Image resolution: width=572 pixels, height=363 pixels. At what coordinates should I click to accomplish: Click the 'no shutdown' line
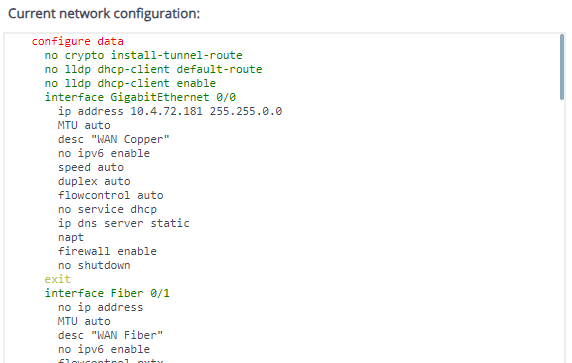94,265
